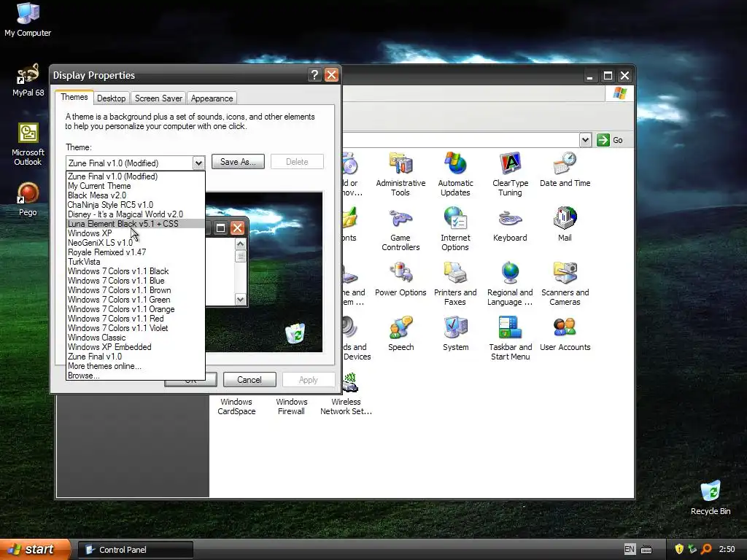Select More themes online entry
This screenshot has width=747, height=560.
click(136, 366)
